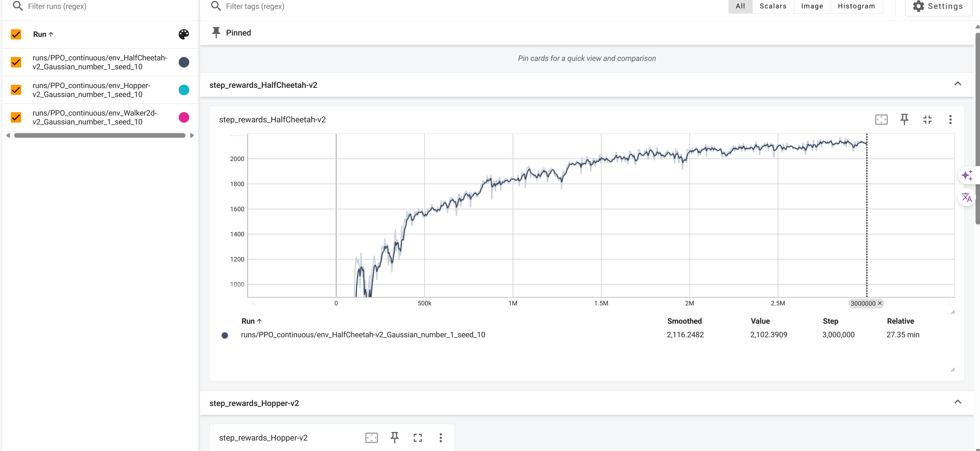Pin the Hopper-v2 chart card
Screen dimensions: 980x451
click(395, 438)
